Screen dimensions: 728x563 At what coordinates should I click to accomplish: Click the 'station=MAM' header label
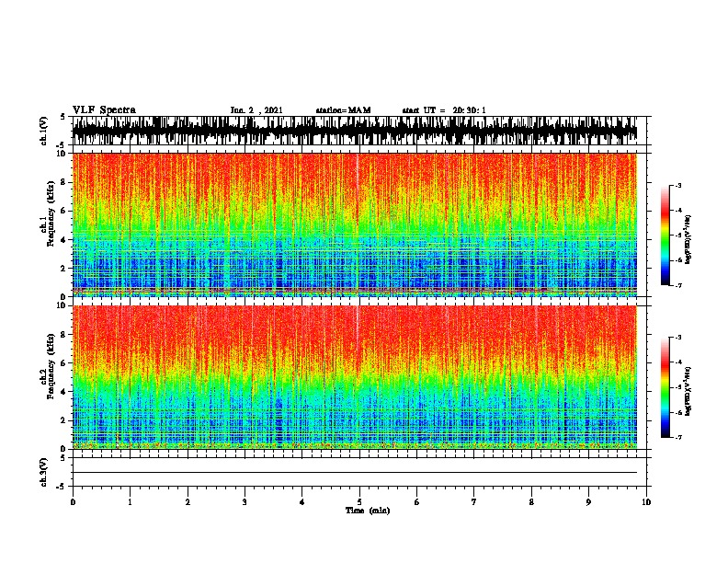click(x=343, y=110)
